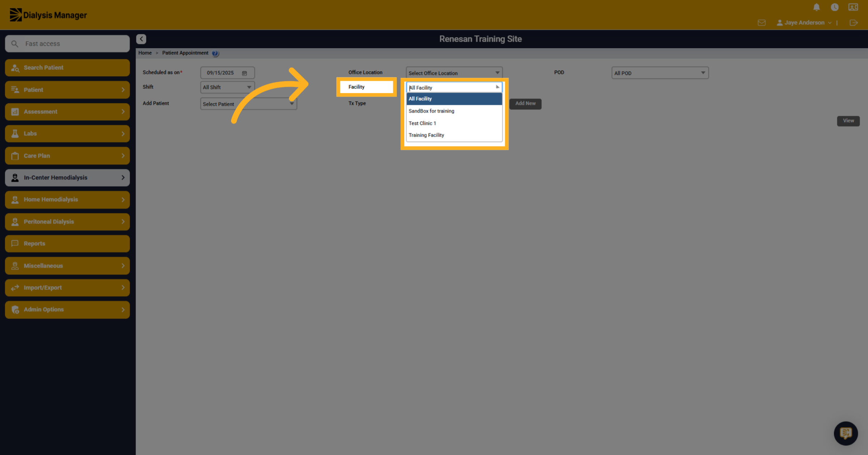Image resolution: width=868 pixels, height=455 pixels.
Task: Click the clock icon in header
Action: (x=834, y=7)
